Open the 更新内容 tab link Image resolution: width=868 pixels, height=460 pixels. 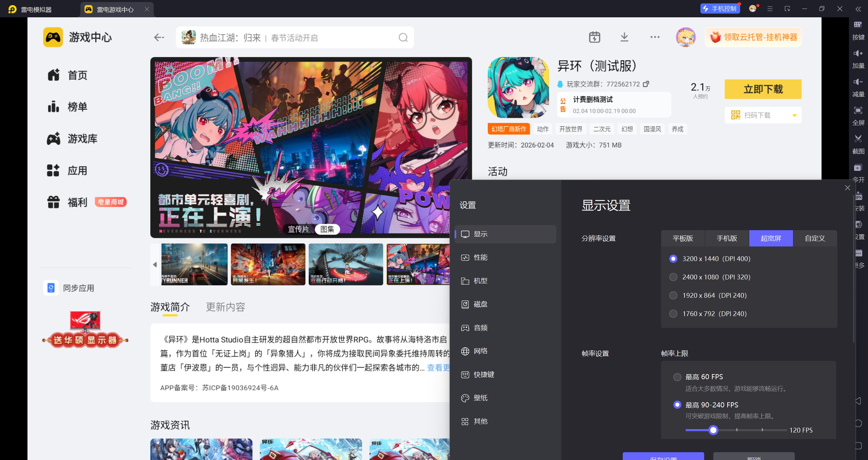coord(225,307)
